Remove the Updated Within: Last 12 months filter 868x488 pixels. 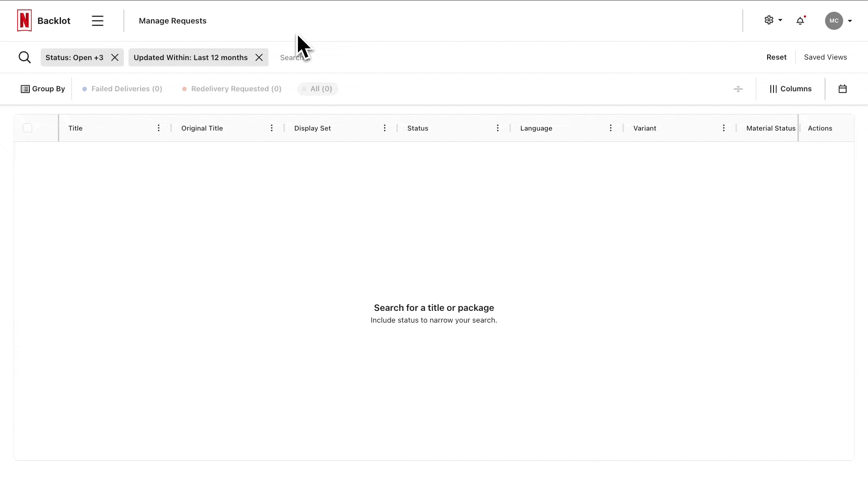pos(259,57)
